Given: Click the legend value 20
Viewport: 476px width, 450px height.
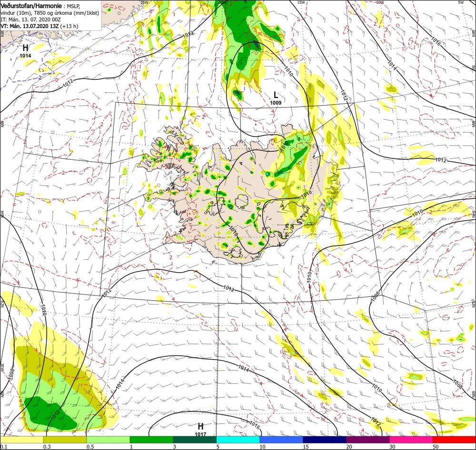Looking at the screenshot, I should coord(349,447).
